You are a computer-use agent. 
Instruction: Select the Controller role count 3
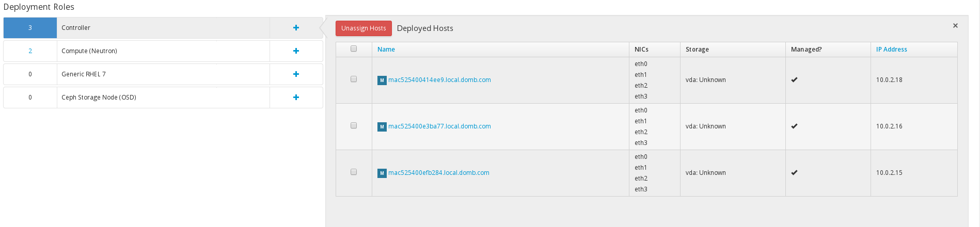tap(30, 28)
